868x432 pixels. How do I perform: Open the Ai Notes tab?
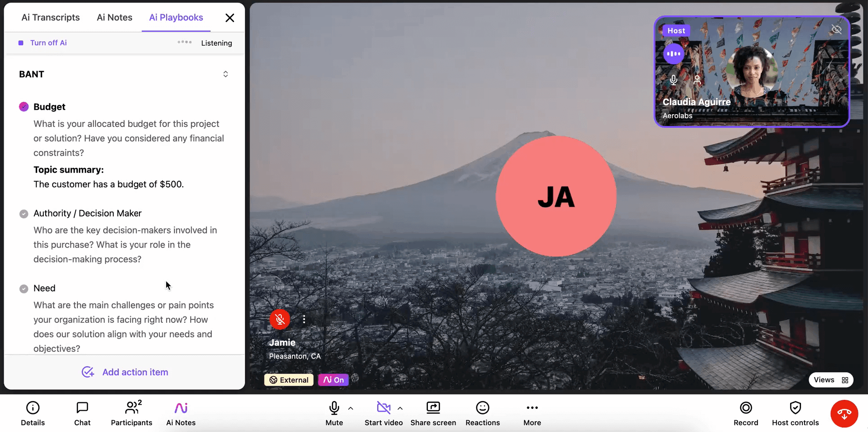[x=114, y=17]
